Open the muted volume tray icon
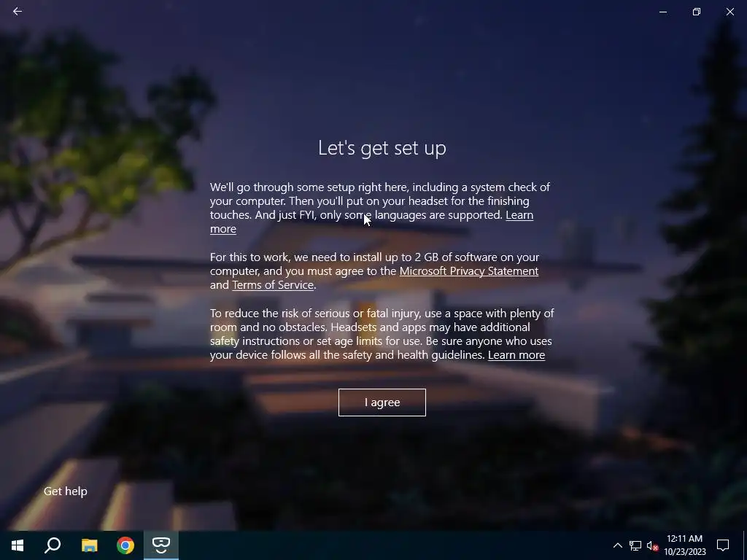Viewport: 747px width, 560px height. 651,545
